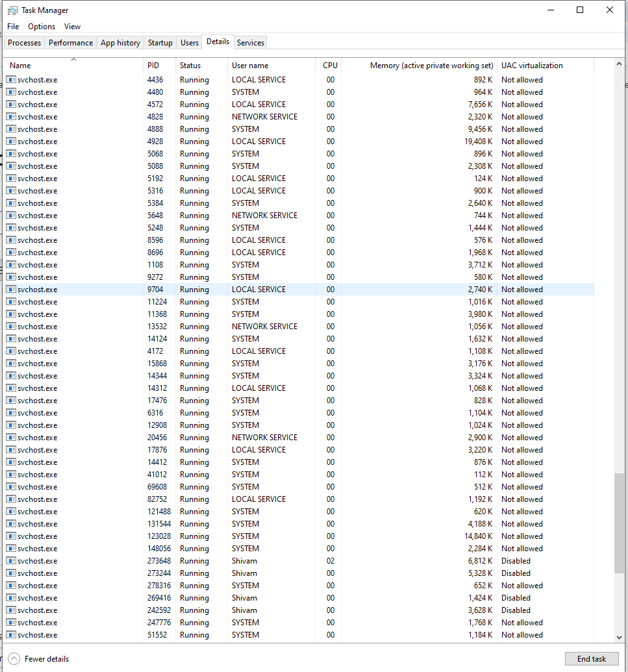Image resolution: width=628 pixels, height=672 pixels.
Task: Click memory value 9,456 K
Action: click(480, 129)
